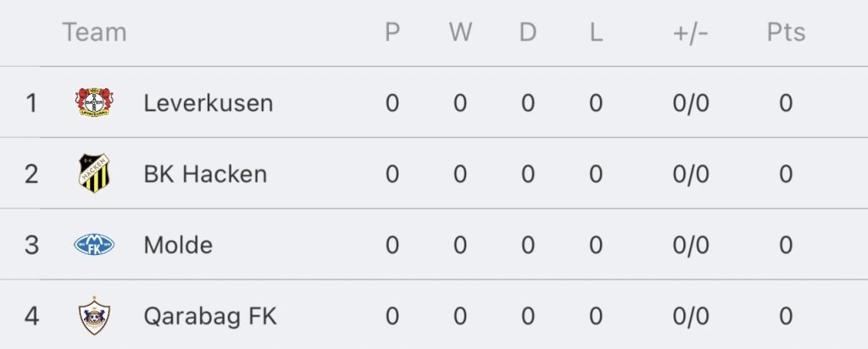Click the Qarabag FK club crest
Viewport: 868px width, 349px height.
93,316
